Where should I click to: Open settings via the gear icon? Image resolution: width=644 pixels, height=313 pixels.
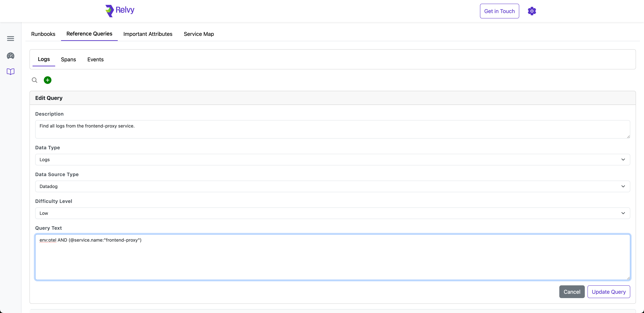click(532, 11)
